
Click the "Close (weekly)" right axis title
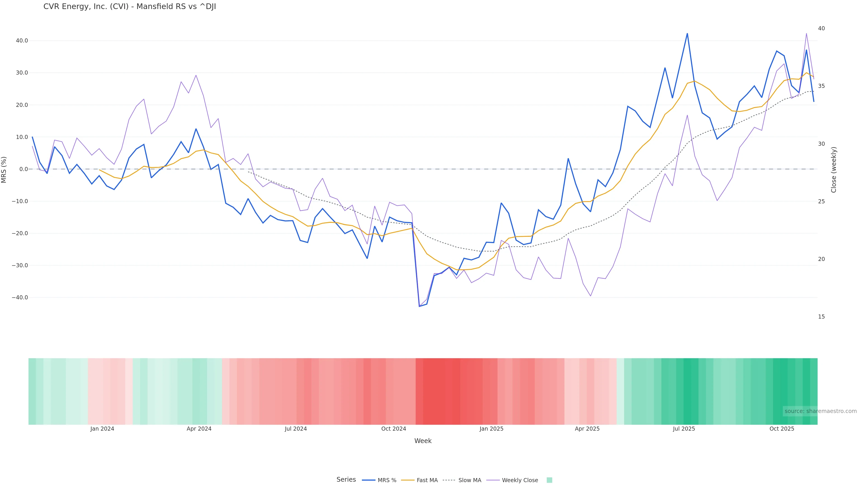834,170
